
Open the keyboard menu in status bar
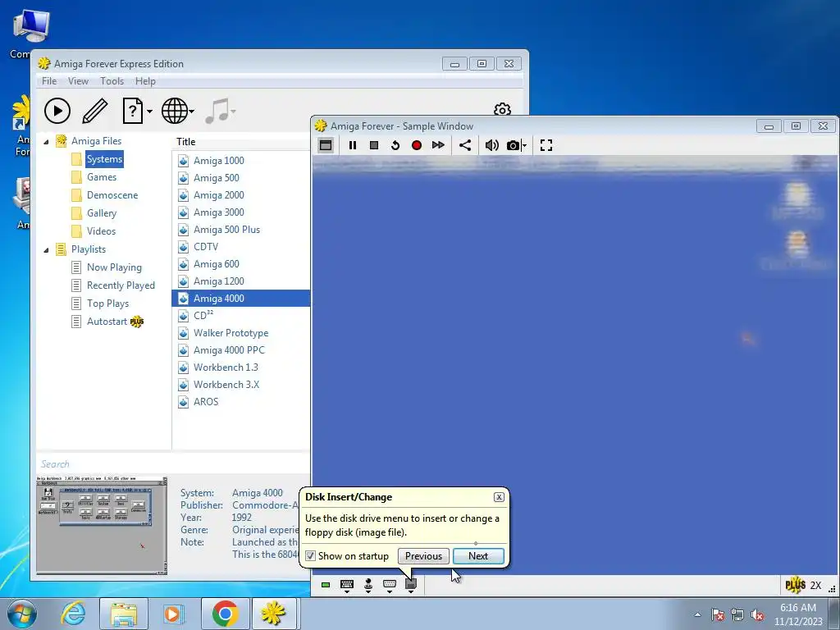tap(347, 585)
